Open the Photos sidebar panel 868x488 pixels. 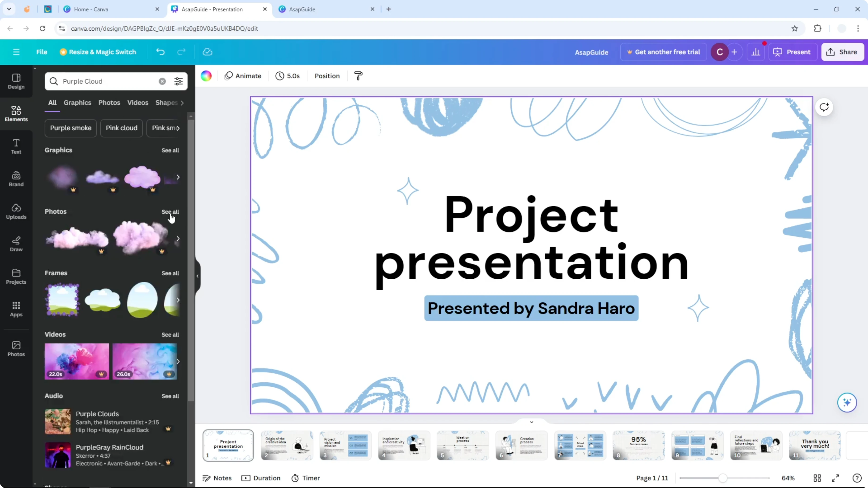pos(16,349)
